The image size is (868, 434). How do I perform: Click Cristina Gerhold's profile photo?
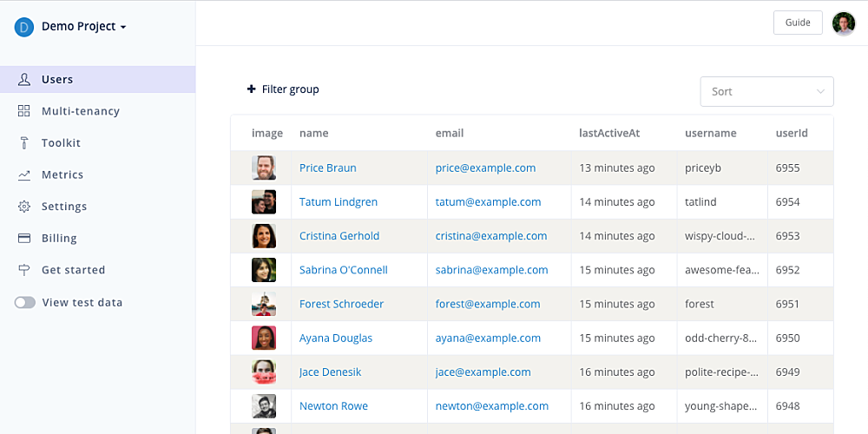264,236
